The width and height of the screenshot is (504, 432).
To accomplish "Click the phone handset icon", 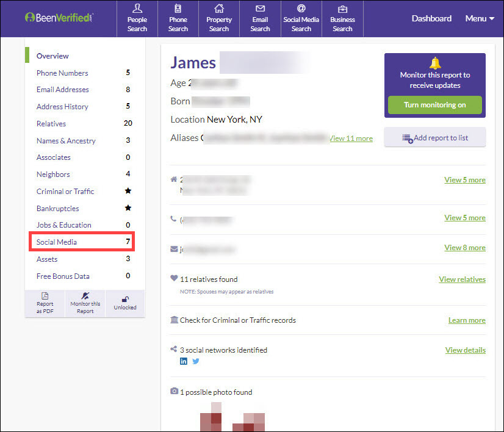I will pos(173,219).
